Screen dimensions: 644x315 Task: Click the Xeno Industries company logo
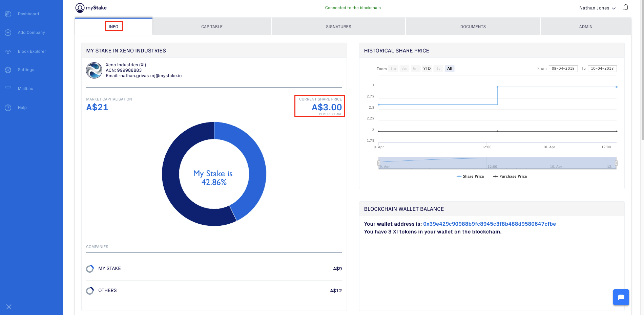tap(94, 70)
